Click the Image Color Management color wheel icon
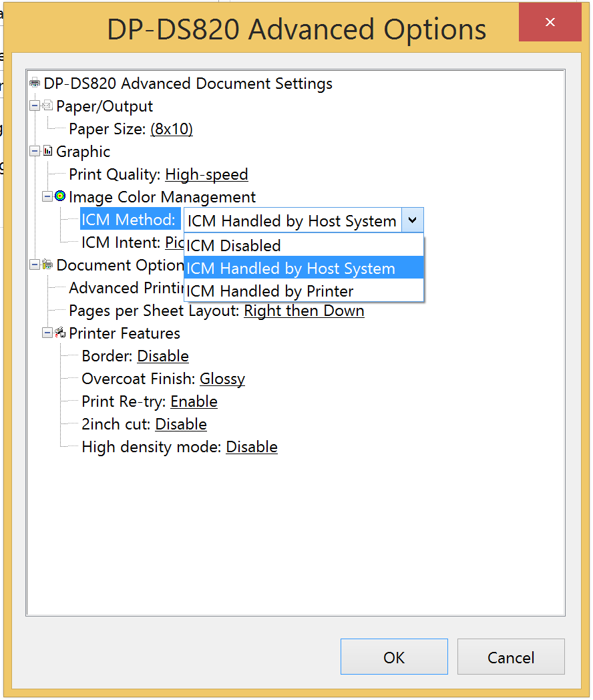The height and width of the screenshot is (700, 593). click(60, 196)
